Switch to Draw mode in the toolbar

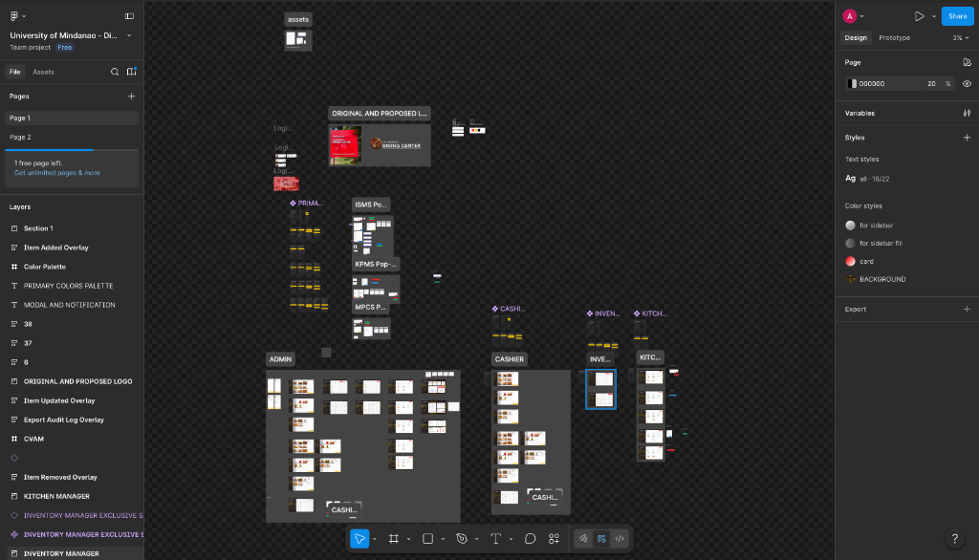583,539
